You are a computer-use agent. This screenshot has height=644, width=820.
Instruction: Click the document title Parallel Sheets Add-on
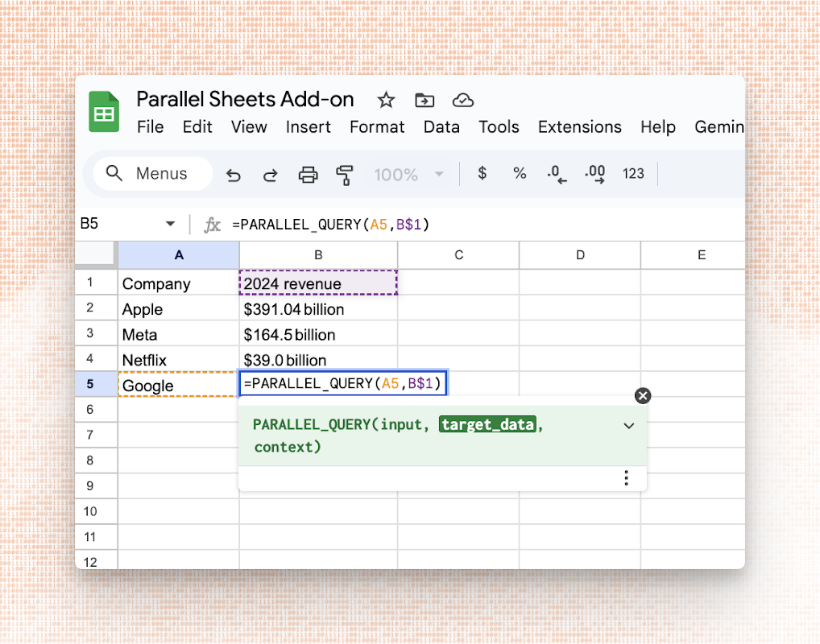point(245,99)
